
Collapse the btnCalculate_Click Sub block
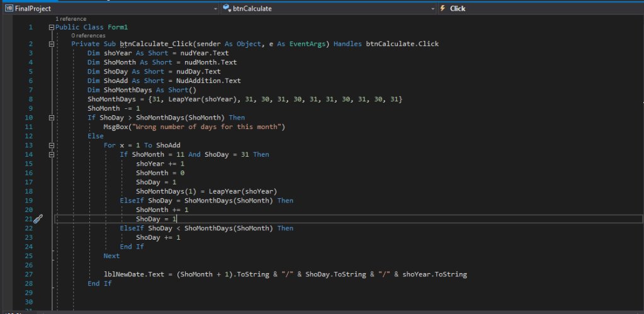click(x=51, y=44)
